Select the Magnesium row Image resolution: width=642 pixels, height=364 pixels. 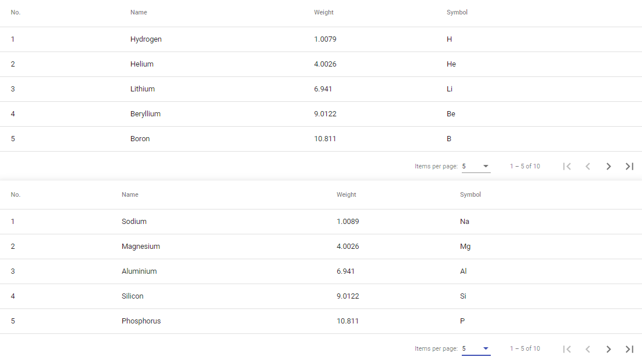click(x=321, y=246)
